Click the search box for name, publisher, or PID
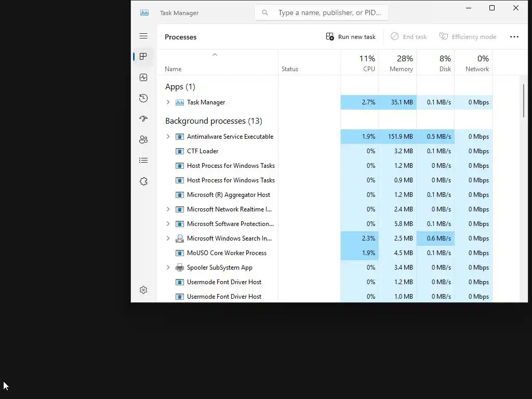This screenshot has height=399, width=532. [322, 12]
